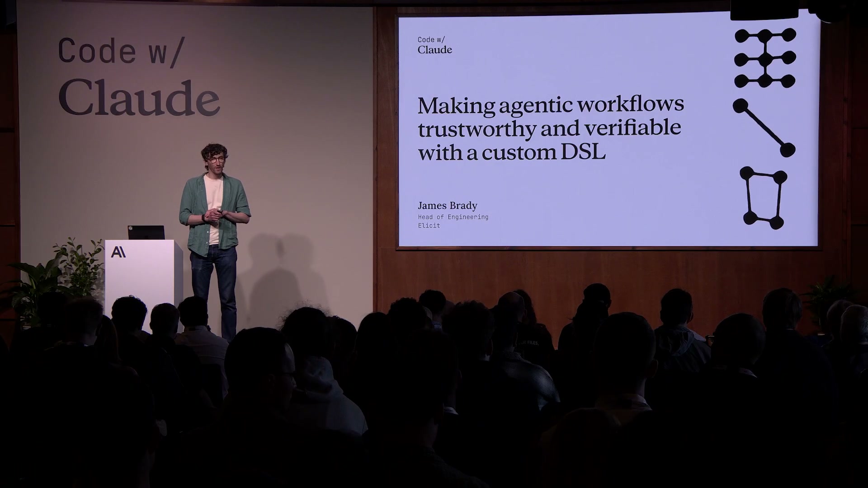Click the four-node quadrilateral graphic on the slide

pyautogui.click(x=764, y=197)
